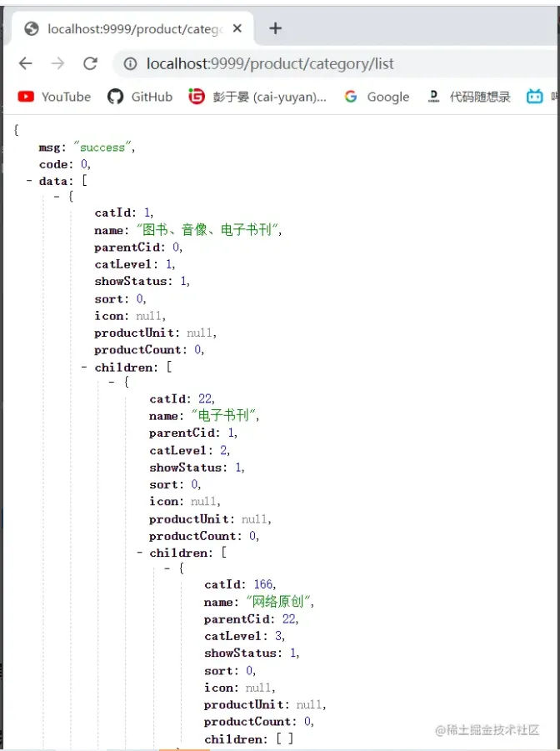The height and width of the screenshot is (751, 560).
Task: Click name "电子书刊" value
Action: pos(225,415)
